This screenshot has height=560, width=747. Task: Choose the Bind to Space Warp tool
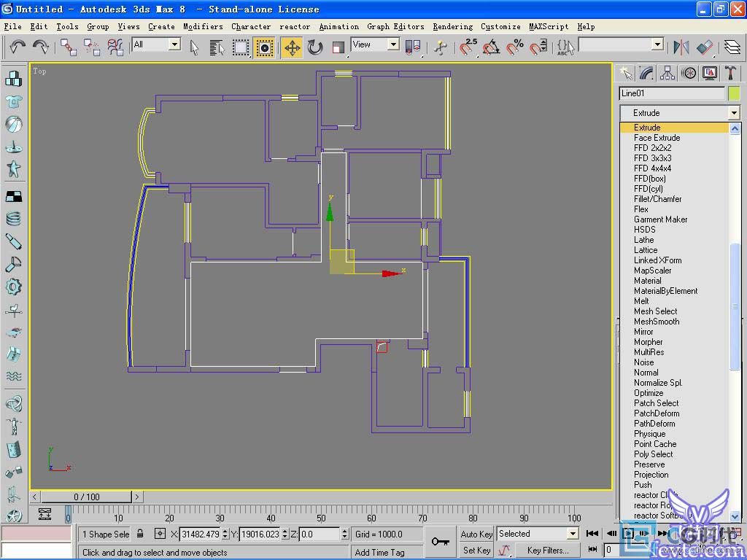tap(115, 47)
